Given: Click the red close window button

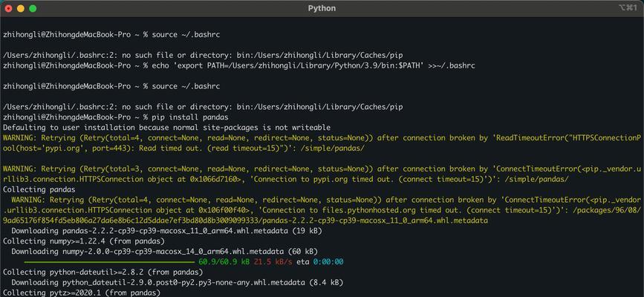Looking at the screenshot, I should click(x=8, y=8).
